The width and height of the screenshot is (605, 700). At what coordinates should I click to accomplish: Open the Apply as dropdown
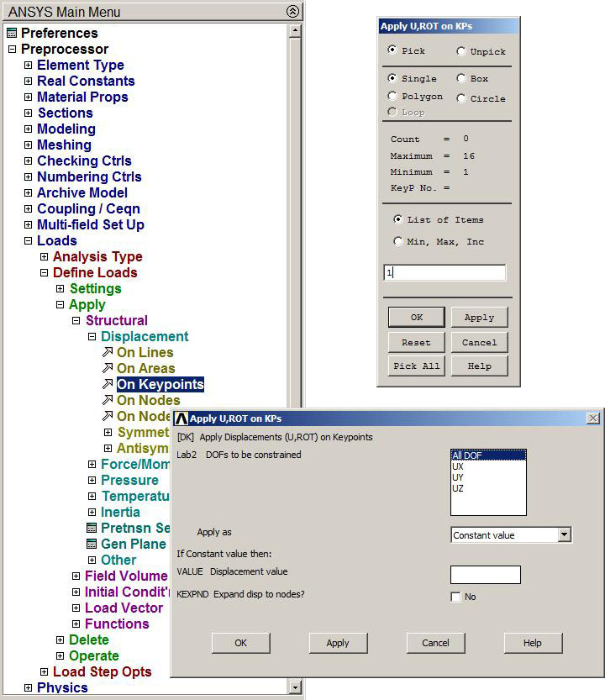(x=564, y=535)
